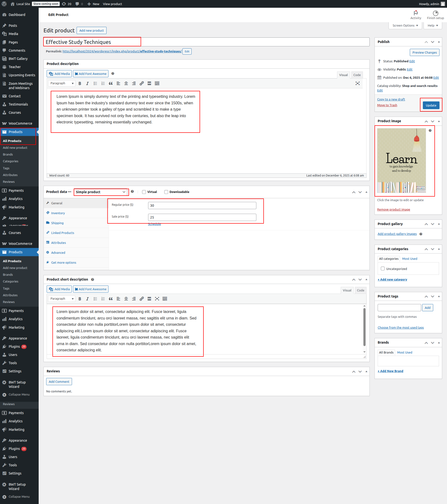The width and height of the screenshot is (447, 504).
Task: Click bulleted list icon in short description toolbar
Action: [x=95, y=298]
